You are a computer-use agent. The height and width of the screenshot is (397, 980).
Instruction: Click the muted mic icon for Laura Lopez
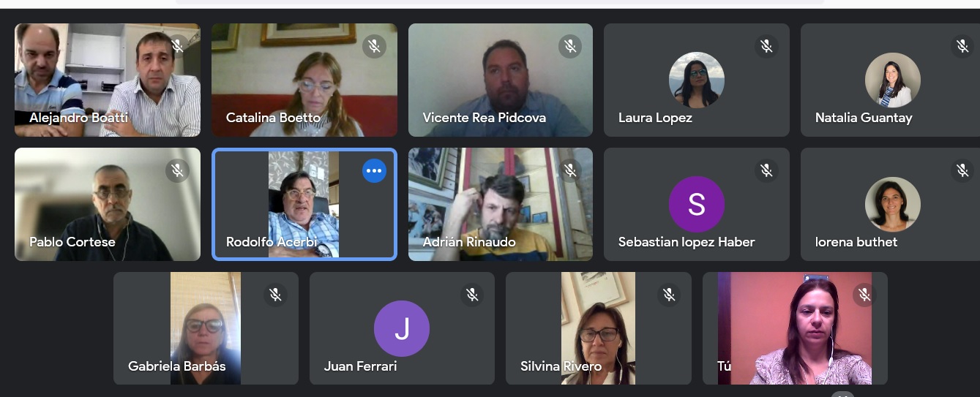[x=766, y=47]
